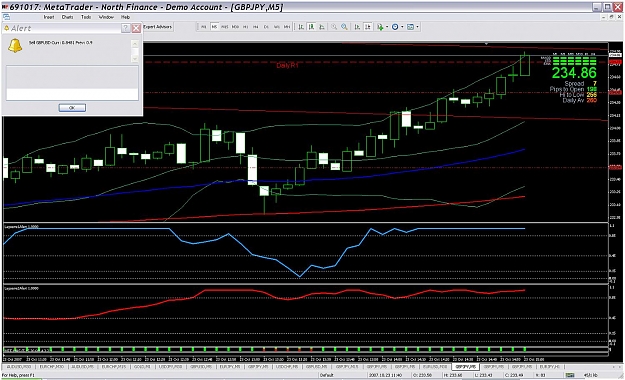625x380 pixels.
Task: Toggle chart shift icon
Action: pyautogui.click(x=368, y=27)
